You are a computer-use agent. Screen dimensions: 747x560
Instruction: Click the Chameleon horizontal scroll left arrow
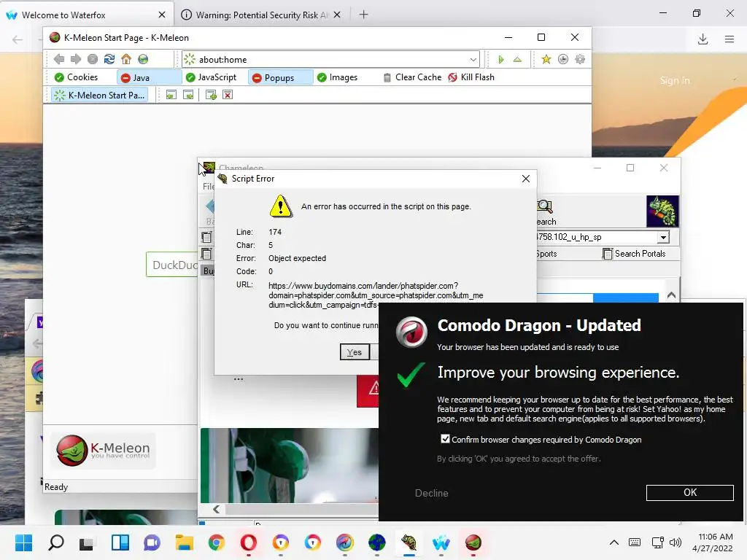tap(216, 510)
